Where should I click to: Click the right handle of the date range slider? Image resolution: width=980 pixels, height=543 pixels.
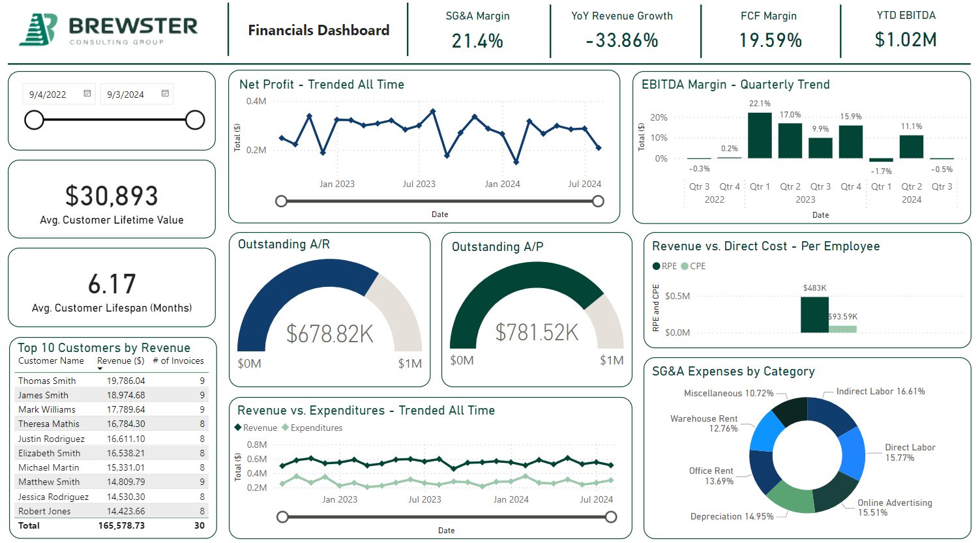click(195, 120)
